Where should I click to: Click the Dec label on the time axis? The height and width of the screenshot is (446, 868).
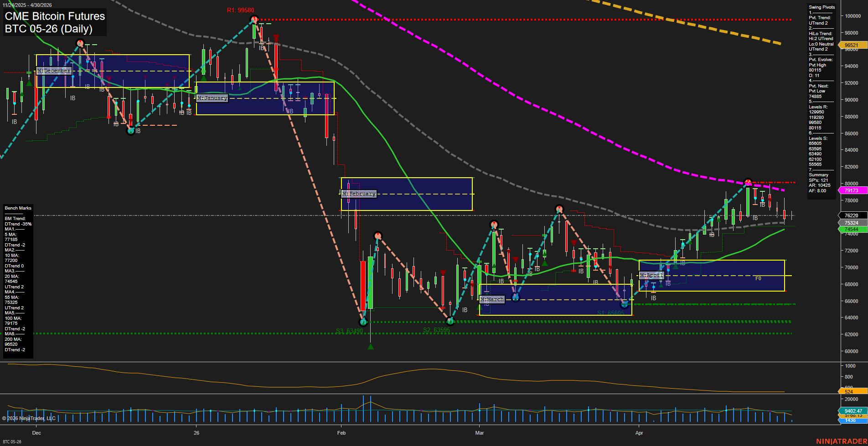coord(36,433)
